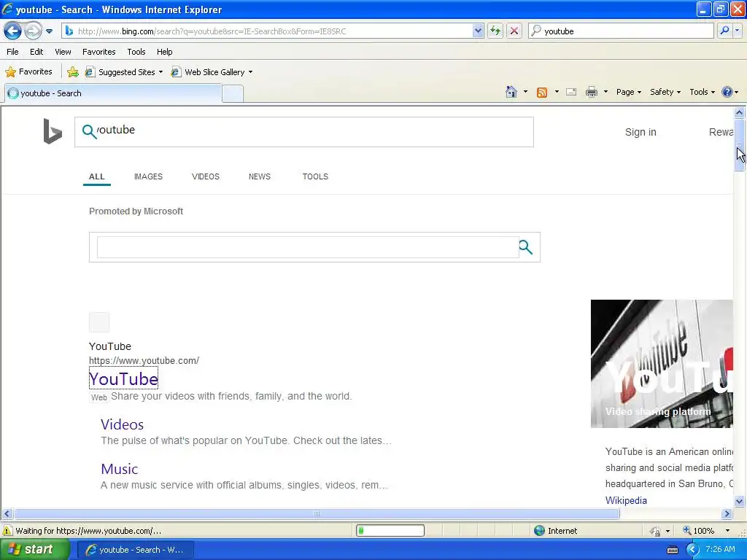Expand the Home button dropdown arrow
The width and height of the screenshot is (747, 560).
(525, 92)
